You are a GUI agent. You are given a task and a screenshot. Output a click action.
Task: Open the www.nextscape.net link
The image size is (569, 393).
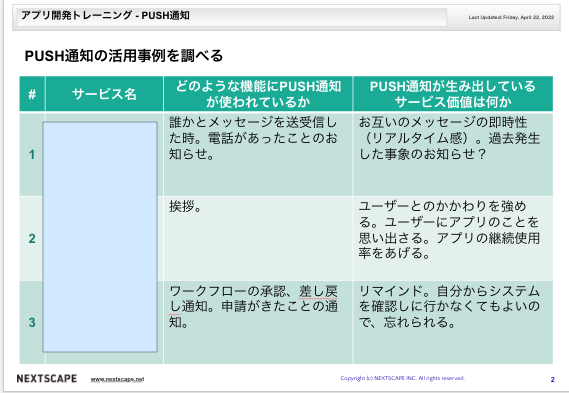point(117,379)
